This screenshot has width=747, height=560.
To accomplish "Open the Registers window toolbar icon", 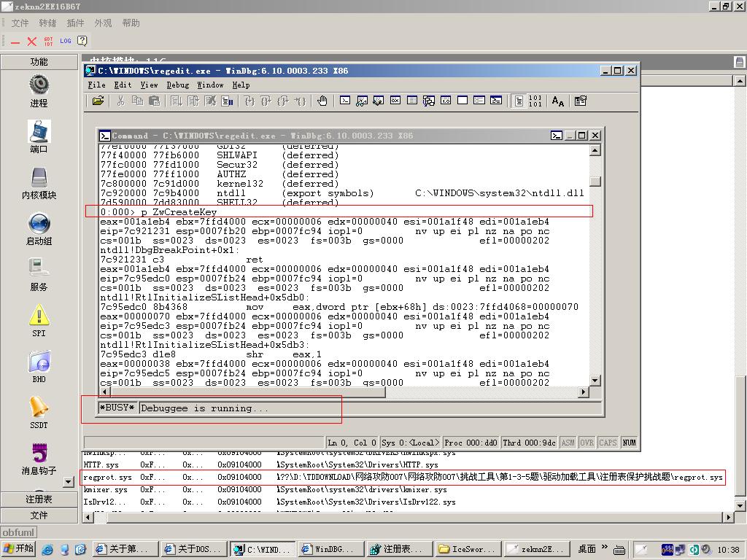I will tap(395, 101).
